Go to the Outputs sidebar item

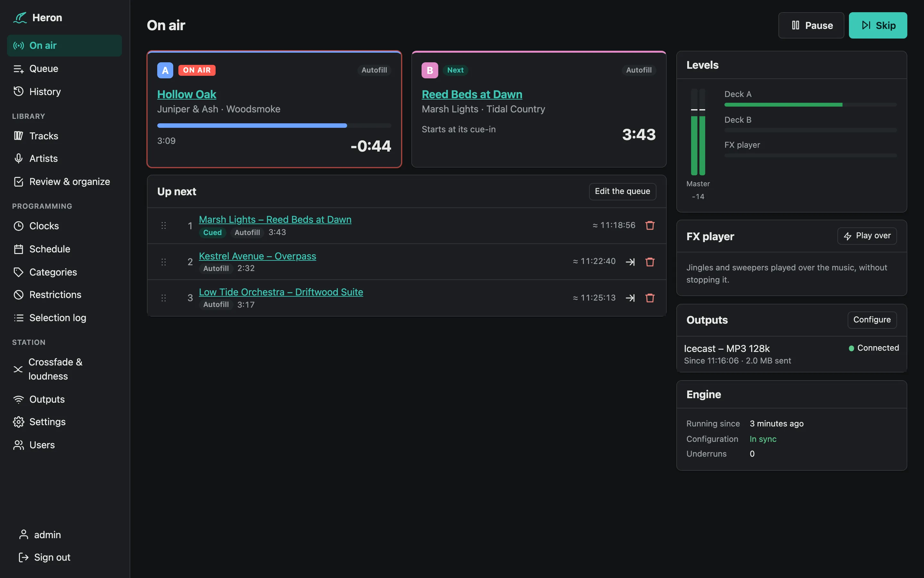tap(64, 399)
